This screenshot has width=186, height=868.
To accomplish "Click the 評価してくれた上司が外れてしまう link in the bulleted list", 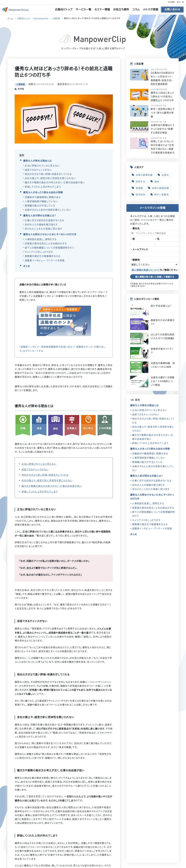I will click(40, 492).
